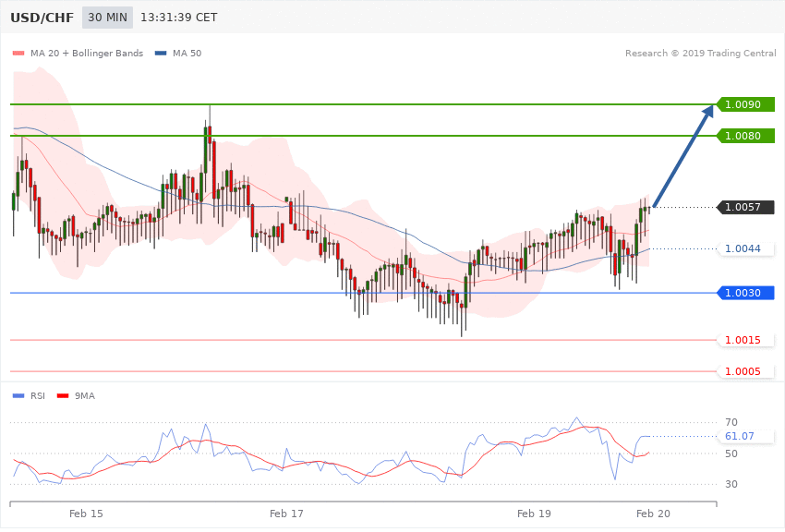
Task: Select the 30 MIN timeframe badge
Action: (108, 18)
